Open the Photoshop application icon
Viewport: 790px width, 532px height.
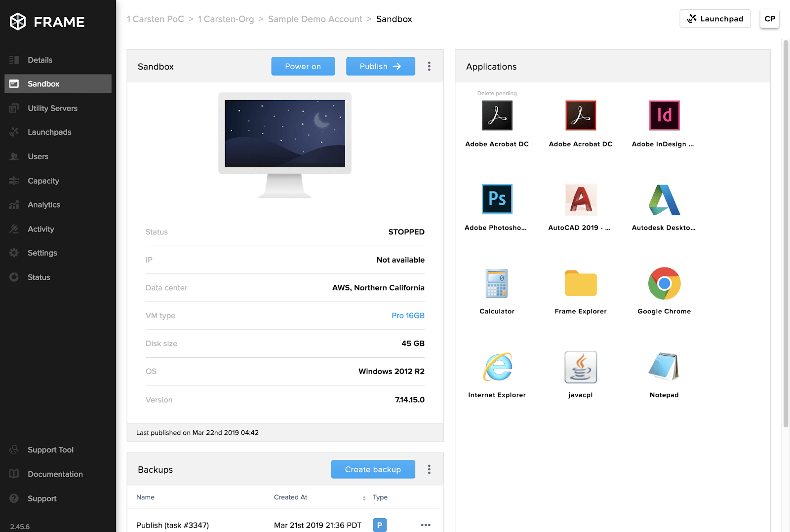point(497,199)
